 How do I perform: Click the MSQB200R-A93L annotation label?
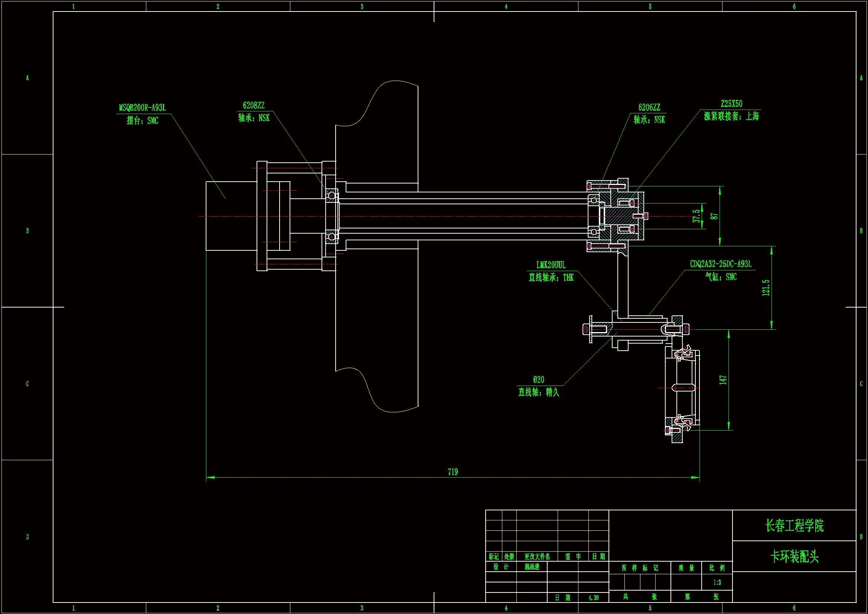click(x=142, y=108)
